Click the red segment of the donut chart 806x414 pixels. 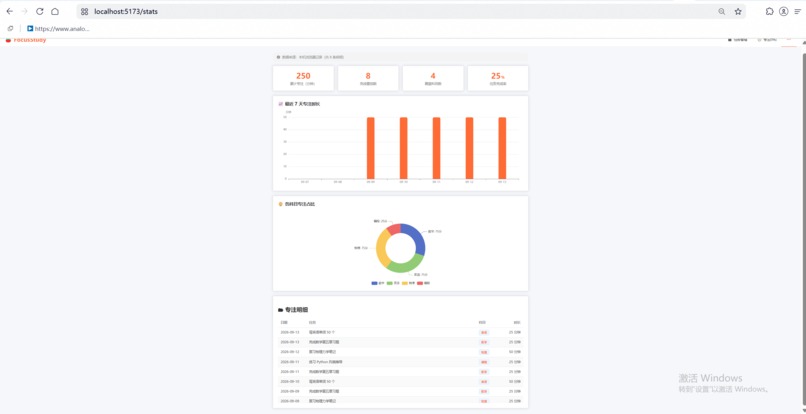click(393, 229)
